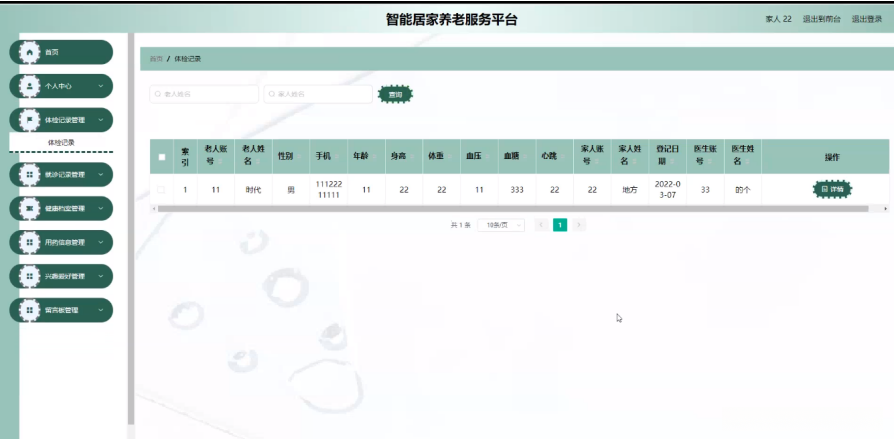
Task: Click the table's horizontal scrollbar
Action: click(x=513, y=209)
